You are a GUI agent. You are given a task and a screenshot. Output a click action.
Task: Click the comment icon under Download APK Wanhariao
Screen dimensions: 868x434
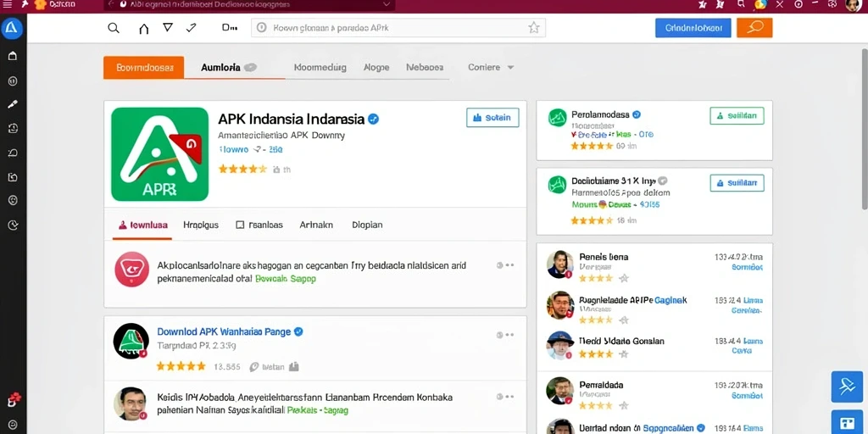254,366
